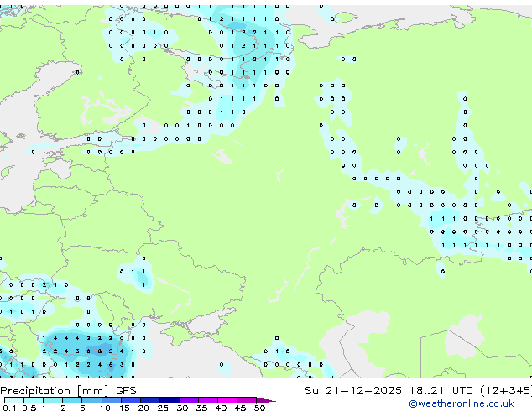
Task: Click legend scale label '30'
Action: tap(182, 408)
